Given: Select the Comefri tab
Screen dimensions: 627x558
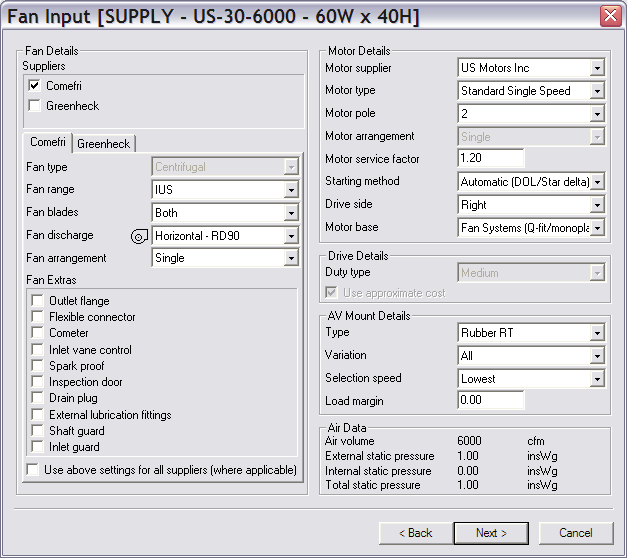Looking at the screenshot, I should (x=48, y=143).
